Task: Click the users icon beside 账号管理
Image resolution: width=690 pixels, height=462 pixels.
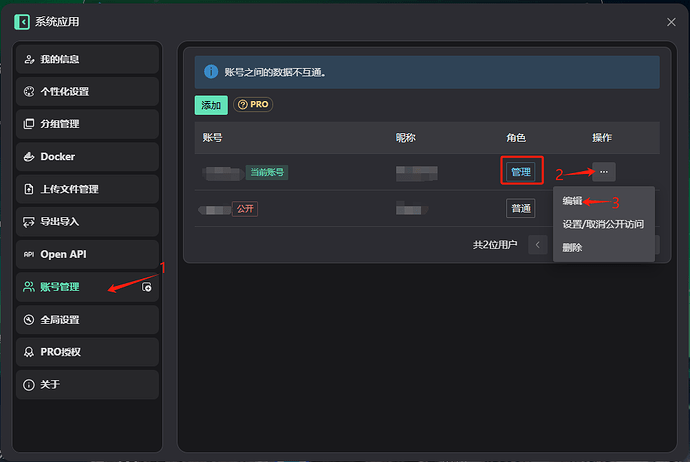Action: coord(29,287)
